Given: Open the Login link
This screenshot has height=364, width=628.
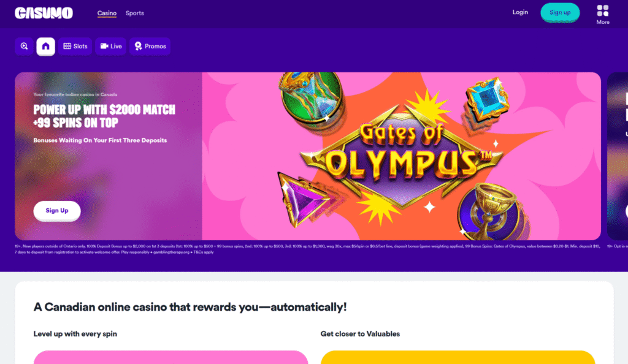Looking at the screenshot, I should (520, 12).
